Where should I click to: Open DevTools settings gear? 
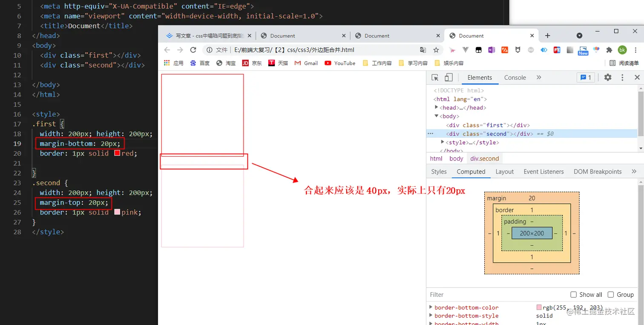(608, 78)
